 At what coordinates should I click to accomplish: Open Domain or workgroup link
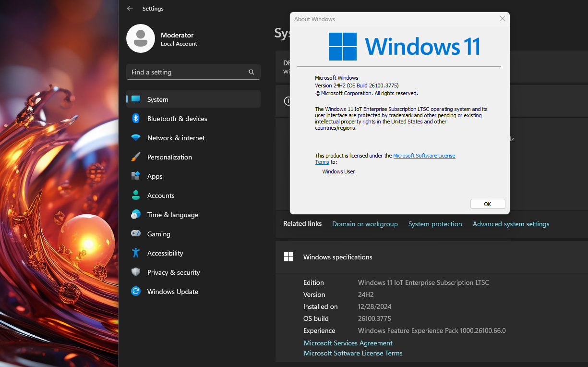[x=365, y=224]
